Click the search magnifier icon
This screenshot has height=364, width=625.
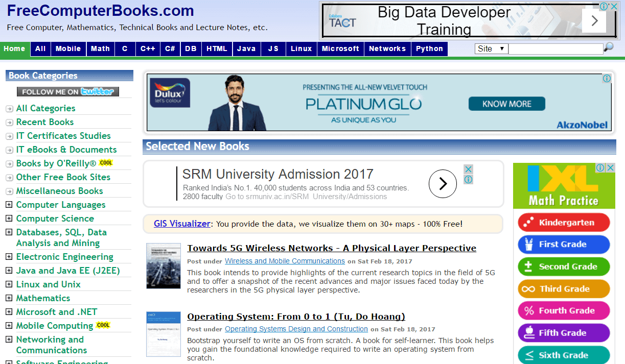[609, 47]
